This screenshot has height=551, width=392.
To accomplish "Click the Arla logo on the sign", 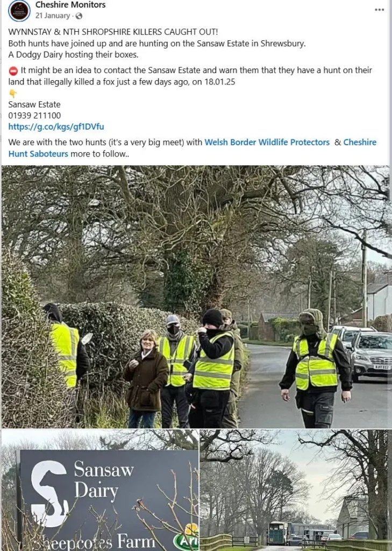I will coord(186,539).
